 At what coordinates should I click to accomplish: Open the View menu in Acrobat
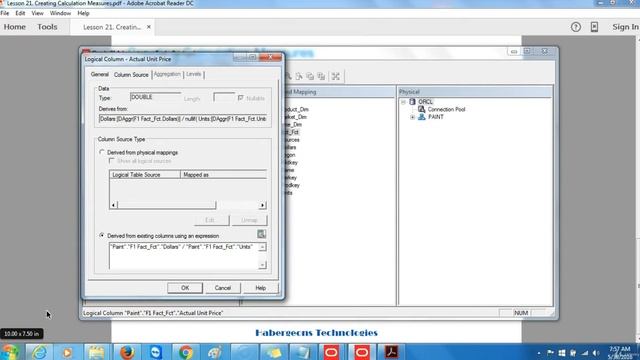(x=37, y=13)
